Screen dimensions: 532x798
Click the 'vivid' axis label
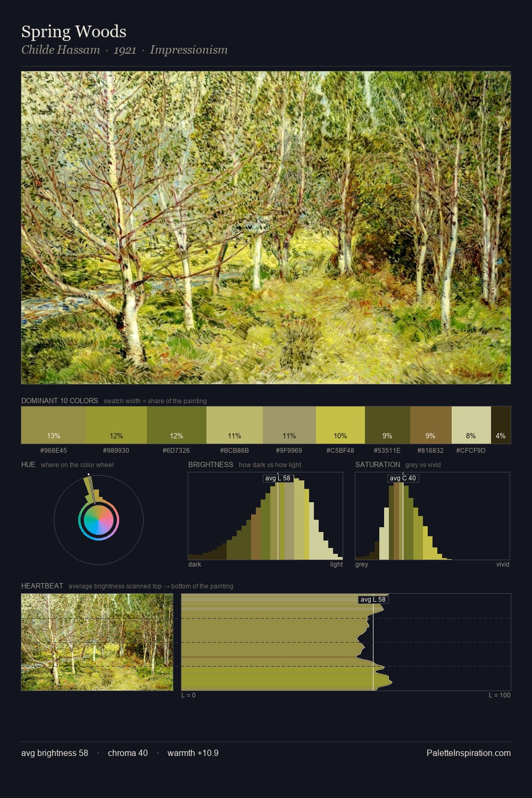click(x=503, y=564)
